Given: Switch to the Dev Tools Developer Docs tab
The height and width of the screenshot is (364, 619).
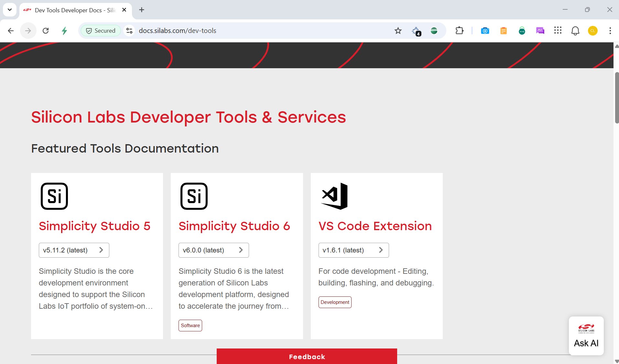Looking at the screenshot, I should pos(71,10).
